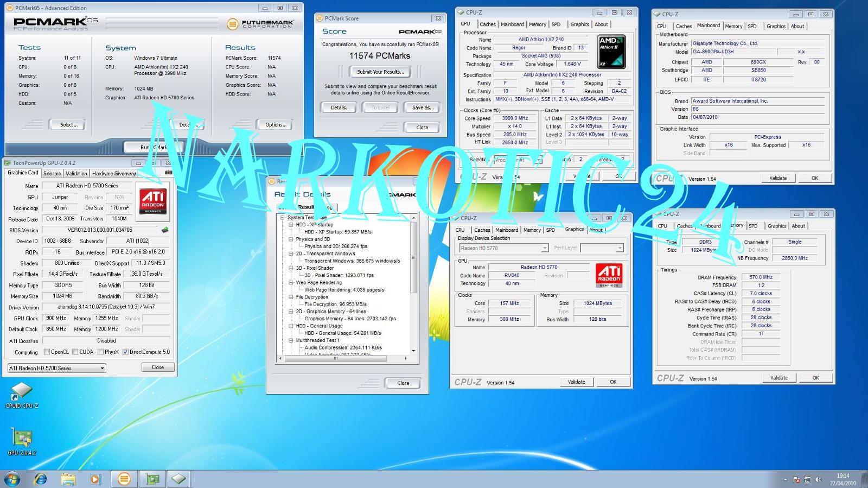Switch to PCMark05 orange taskbar button

point(124,479)
